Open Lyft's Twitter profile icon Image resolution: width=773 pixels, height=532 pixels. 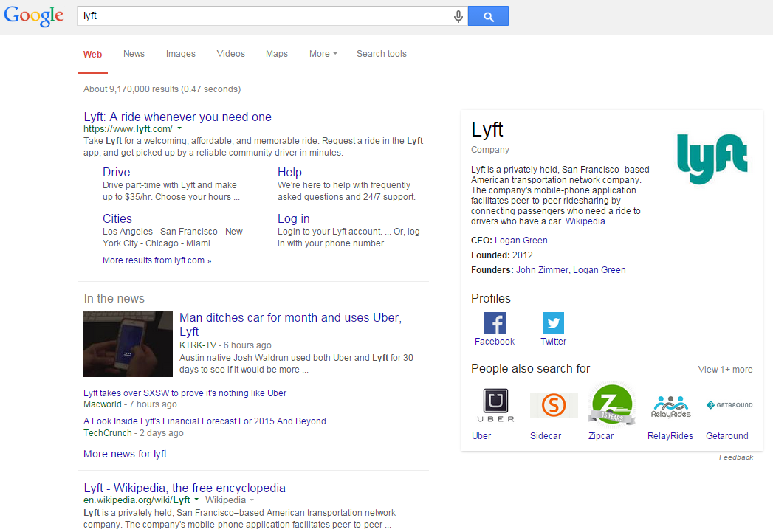pos(553,323)
